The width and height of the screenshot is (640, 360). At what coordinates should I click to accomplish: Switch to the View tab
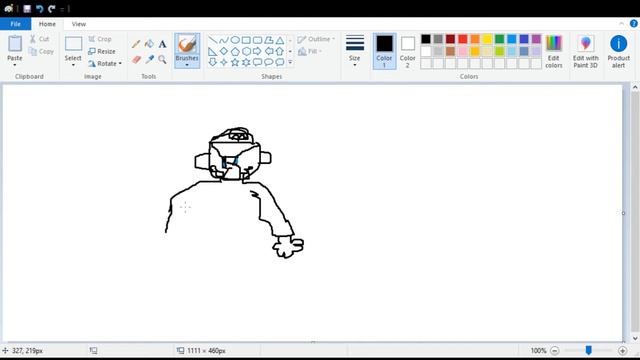pos(79,24)
